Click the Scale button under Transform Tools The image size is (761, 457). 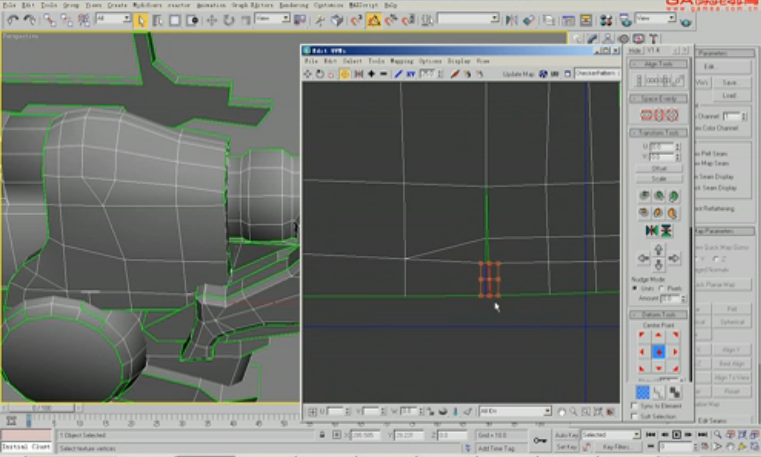click(x=659, y=179)
